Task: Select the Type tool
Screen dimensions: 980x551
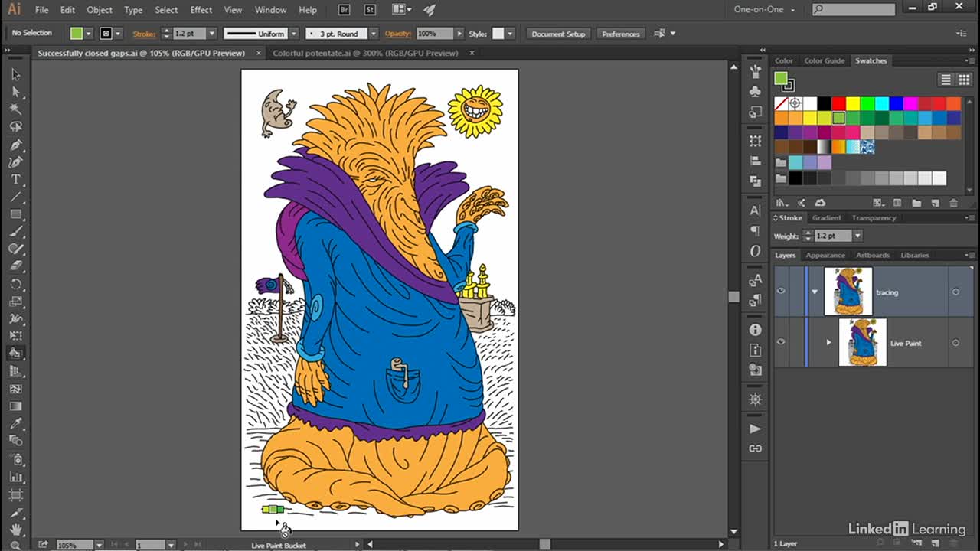Action: point(15,179)
